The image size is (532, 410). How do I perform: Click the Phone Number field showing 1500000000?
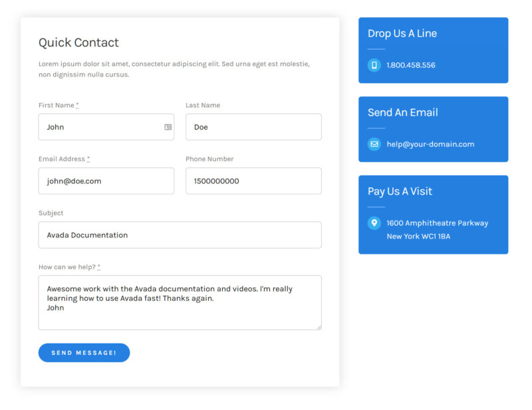point(253,181)
